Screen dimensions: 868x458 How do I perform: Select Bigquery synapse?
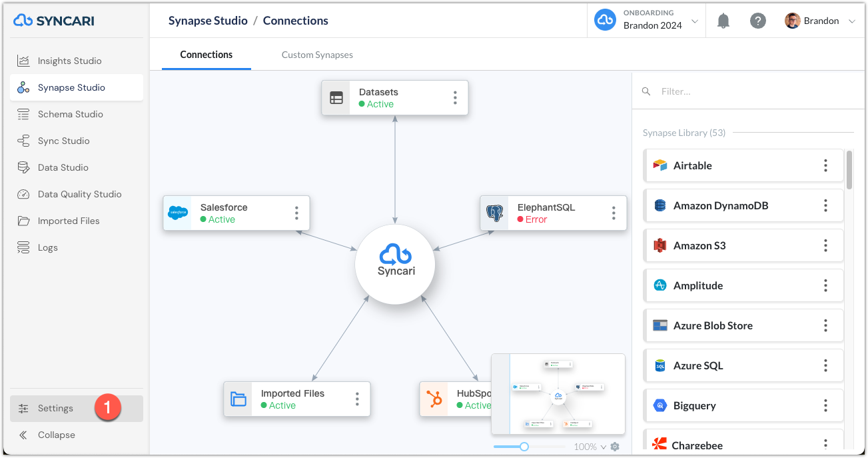743,405
